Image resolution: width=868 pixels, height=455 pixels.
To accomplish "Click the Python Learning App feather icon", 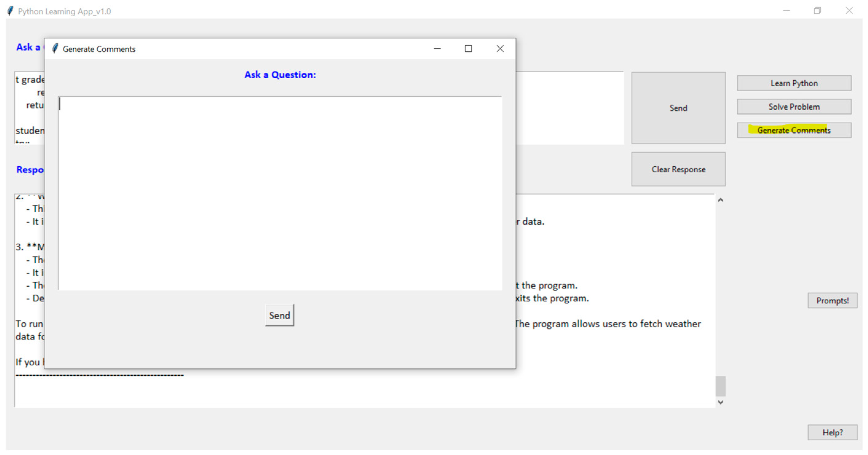I will (10, 11).
